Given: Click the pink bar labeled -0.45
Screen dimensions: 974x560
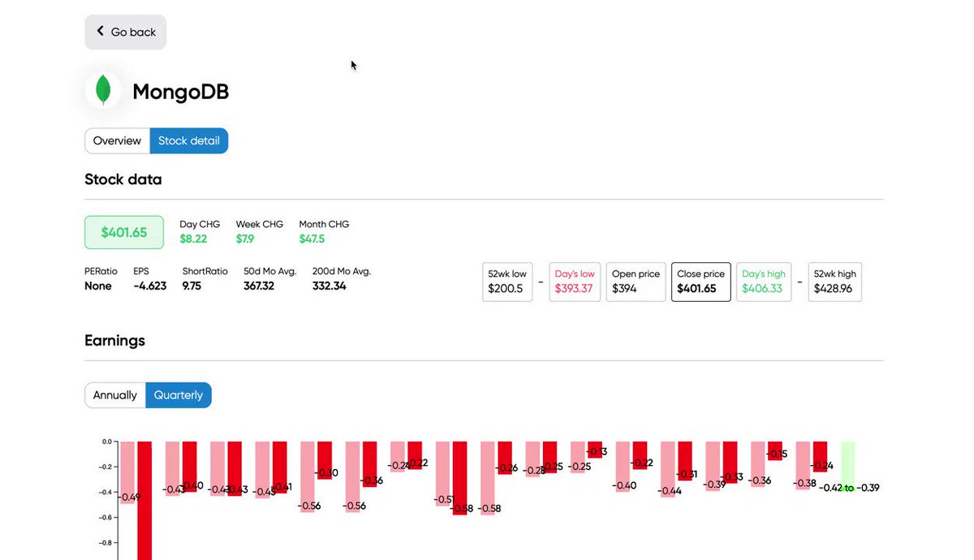Looking at the screenshot, I should tap(262, 470).
